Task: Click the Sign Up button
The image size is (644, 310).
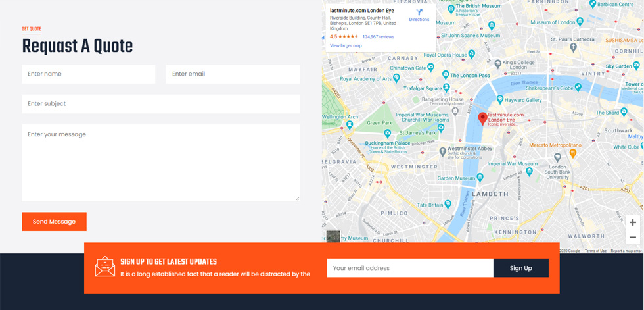Action: 520,268
